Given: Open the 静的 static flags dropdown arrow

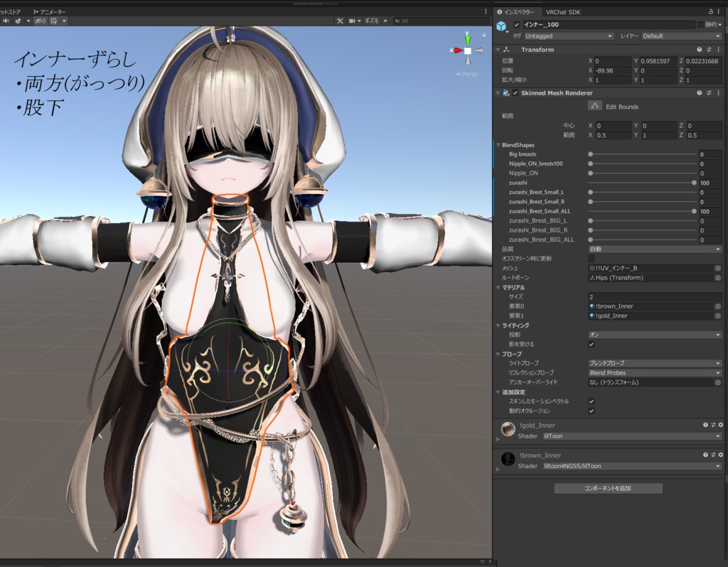Looking at the screenshot, I should pyautogui.click(x=721, y=25).
